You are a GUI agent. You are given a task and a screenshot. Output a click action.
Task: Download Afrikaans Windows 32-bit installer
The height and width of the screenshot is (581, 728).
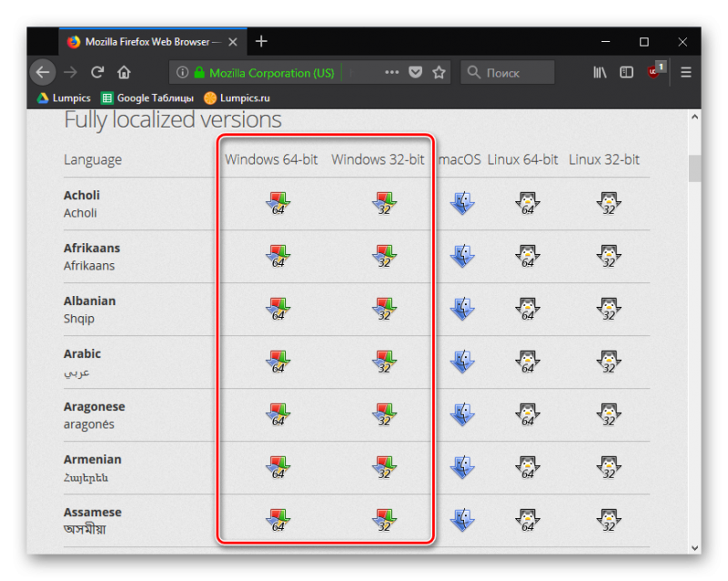(384, 256)
